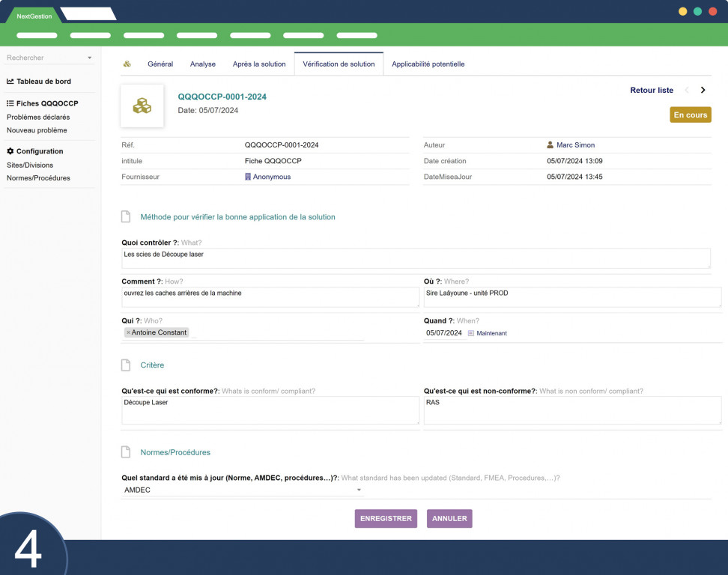728x575 pixels.
Task: Click the En cours status badge
Action: pyautogui.click(x=691, y=115)
